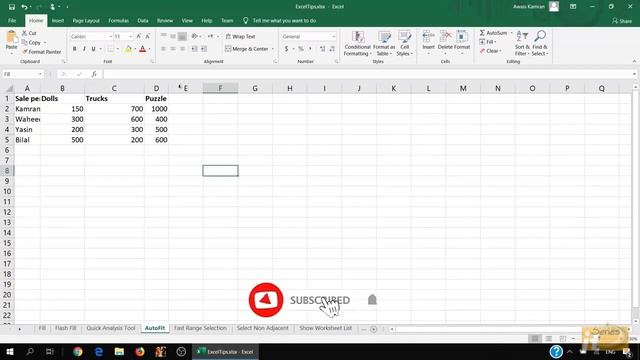Open Chrome from the taskbar
640x360 pixels.
click(x=78, y=351)
